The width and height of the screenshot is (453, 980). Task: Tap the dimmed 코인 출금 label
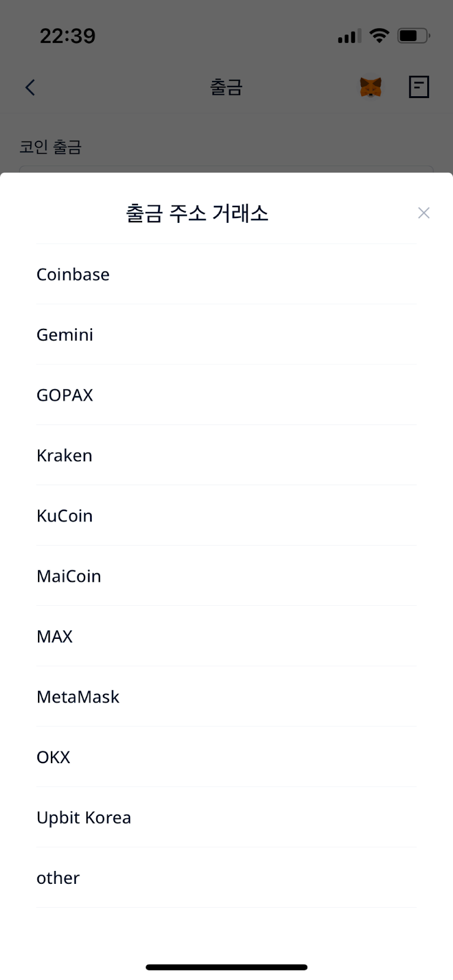[x=50, y=147]
